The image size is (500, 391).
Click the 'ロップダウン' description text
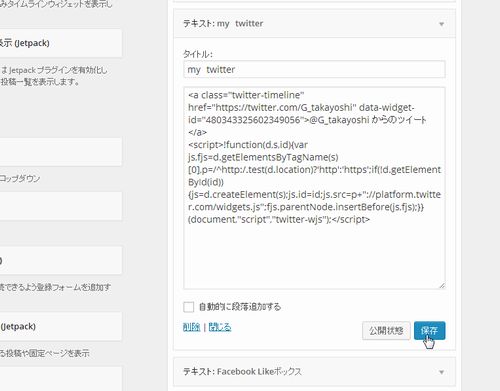point(20,178)
